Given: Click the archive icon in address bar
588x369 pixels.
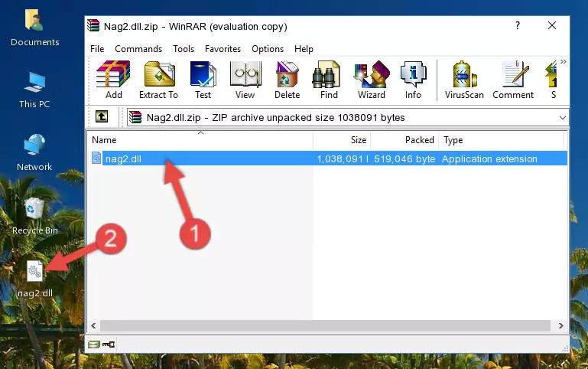Looking at the screenshot, I should tap(135, 117).
